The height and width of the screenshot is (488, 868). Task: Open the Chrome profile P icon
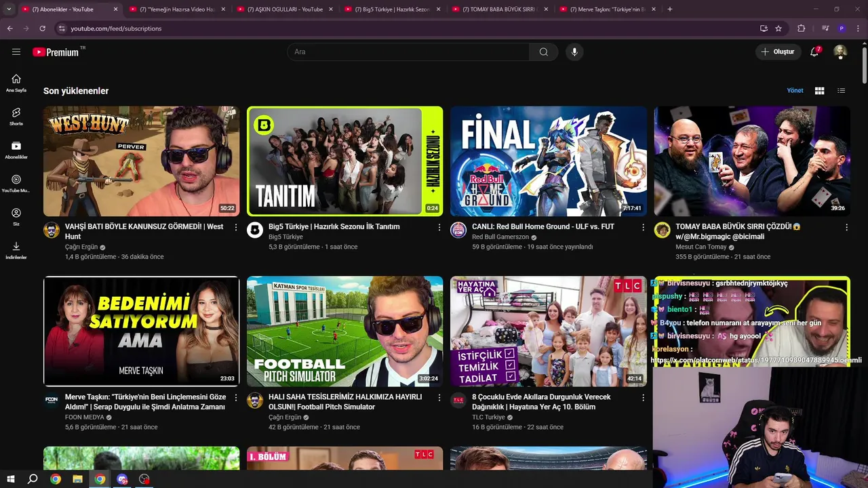click(842, 28)
